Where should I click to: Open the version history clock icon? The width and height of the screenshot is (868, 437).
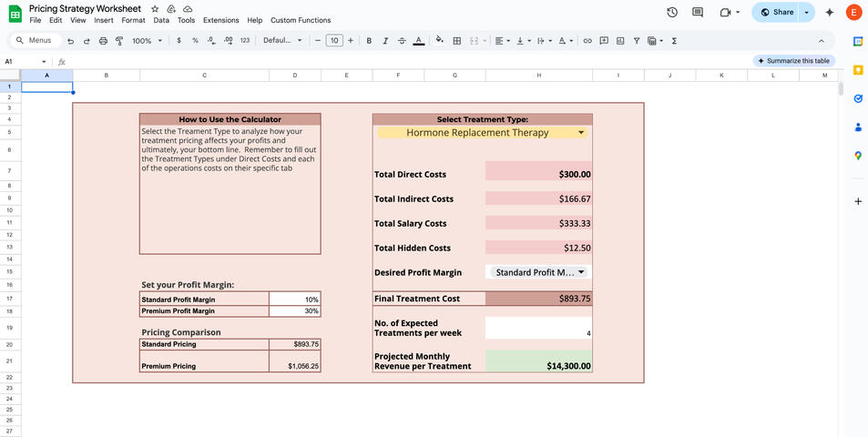click(x=672, y=13)
